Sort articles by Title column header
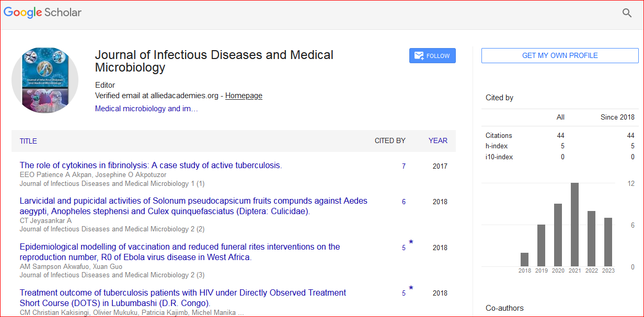Viewport: 644px width, 317px height. point(28,141)
